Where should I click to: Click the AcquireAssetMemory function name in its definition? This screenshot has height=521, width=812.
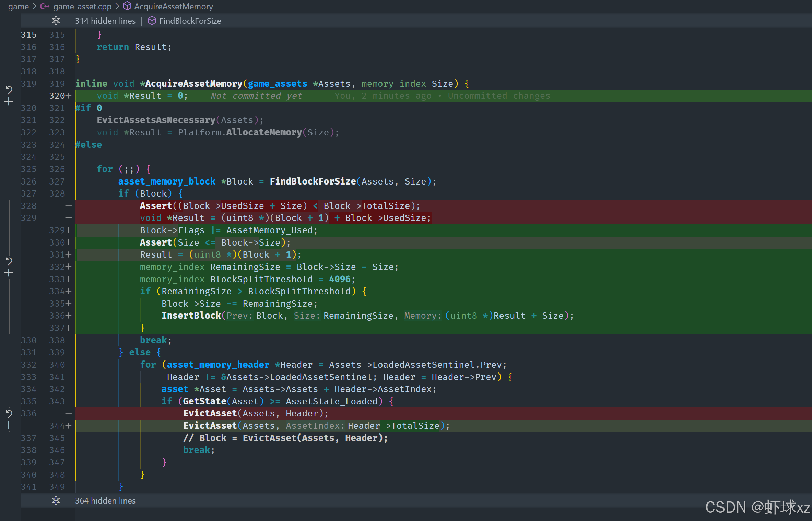pyautogui.click(x=194, y=84)
